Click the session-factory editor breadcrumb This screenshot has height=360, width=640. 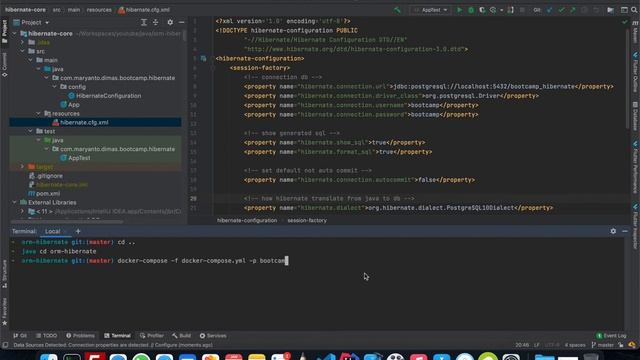coord(307,220)
